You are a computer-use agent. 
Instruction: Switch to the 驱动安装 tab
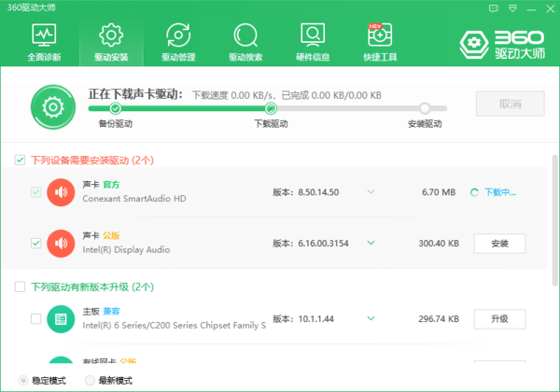point(111,41)
